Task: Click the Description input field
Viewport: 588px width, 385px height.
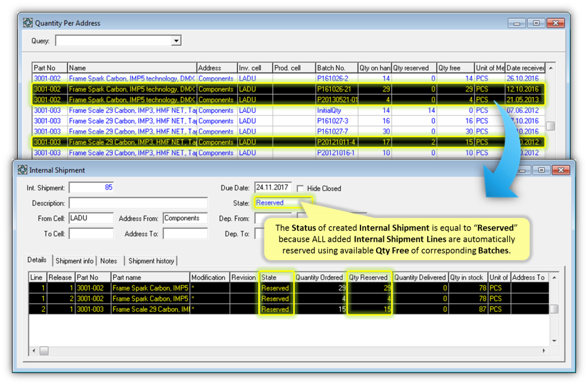Action: click(138, 203)
